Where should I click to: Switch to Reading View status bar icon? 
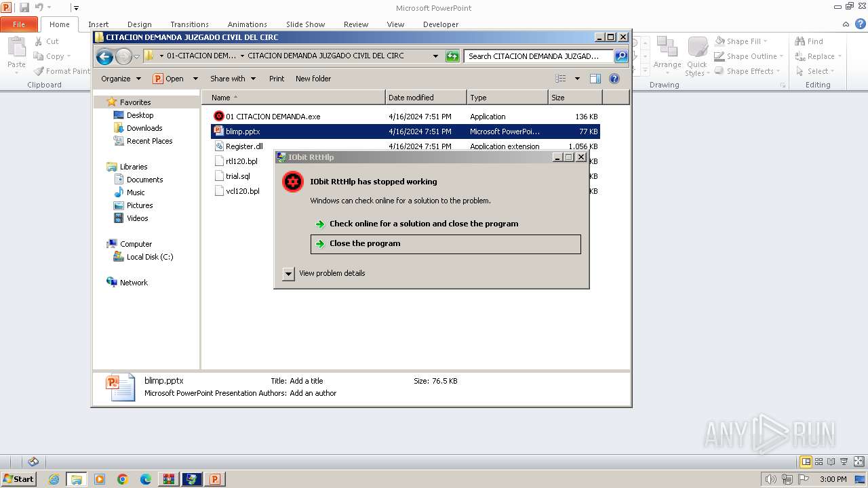(832, 462)
